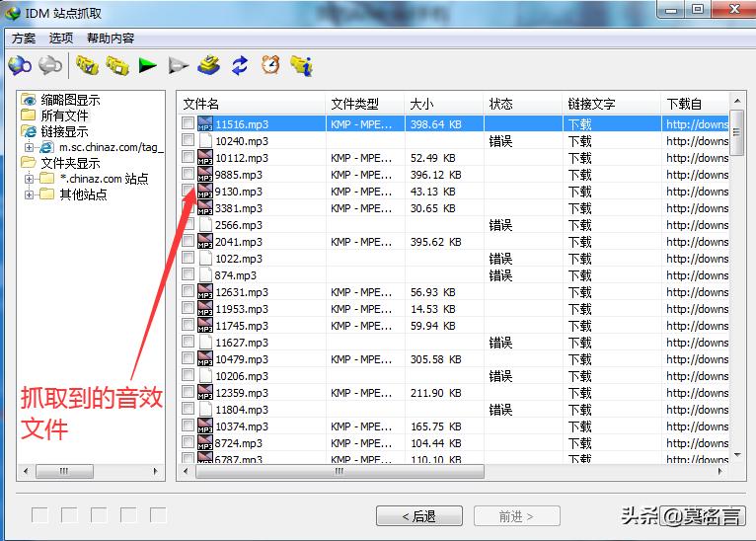Click the 395.62 KB size cell
The width and height of the screenshot is (756, 541).
pyautogui.click(x=436, y=242)
